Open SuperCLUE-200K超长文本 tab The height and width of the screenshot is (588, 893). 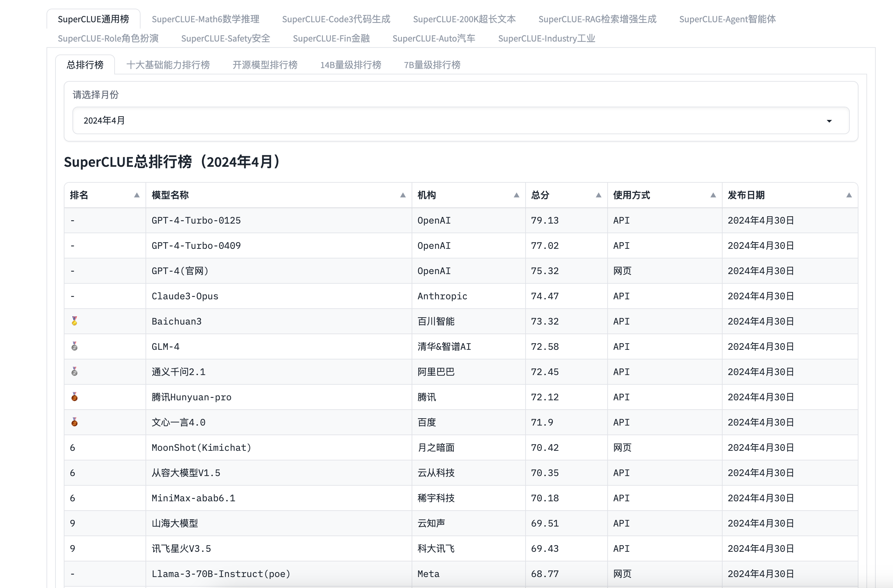[464, 19]
